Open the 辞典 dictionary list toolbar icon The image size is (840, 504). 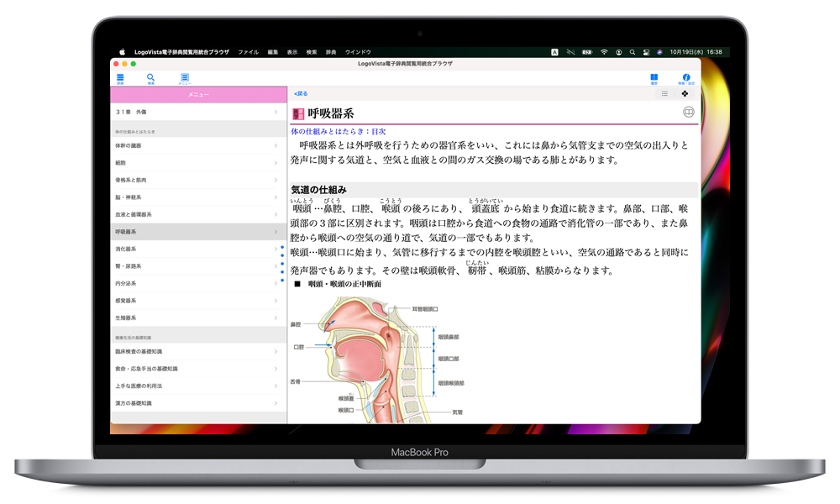120,78
